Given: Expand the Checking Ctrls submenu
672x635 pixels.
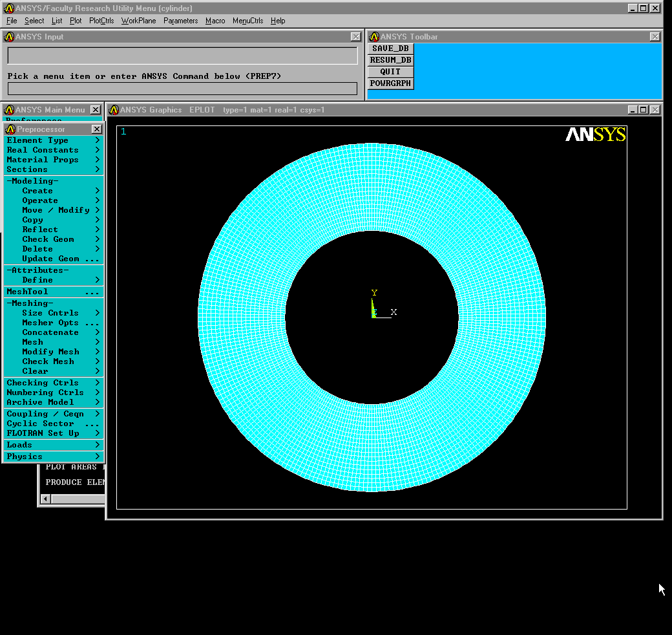Looking at the screenshot, I should 53,382.
